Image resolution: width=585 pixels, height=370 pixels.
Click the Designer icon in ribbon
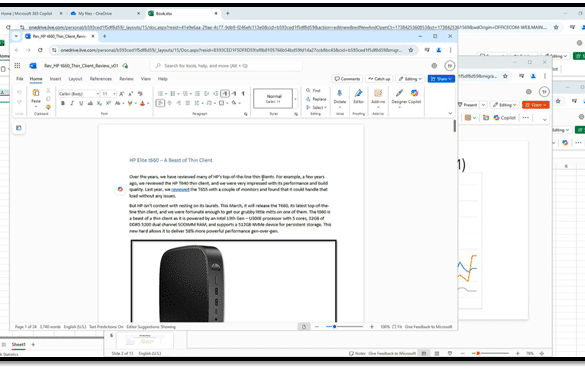pyautogui.click(x=399, y=93)
